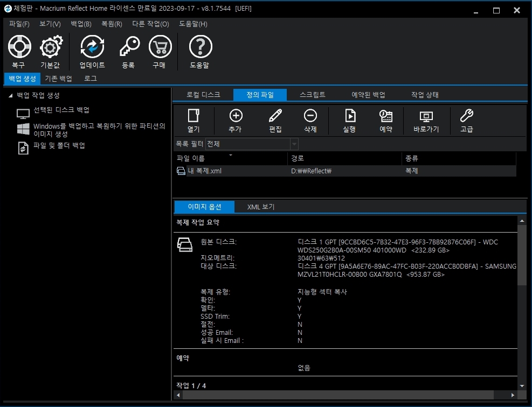This screenshot has height=407, width=532.
Task: Open 예약된 백업 tab
Action: coord(368,95)
